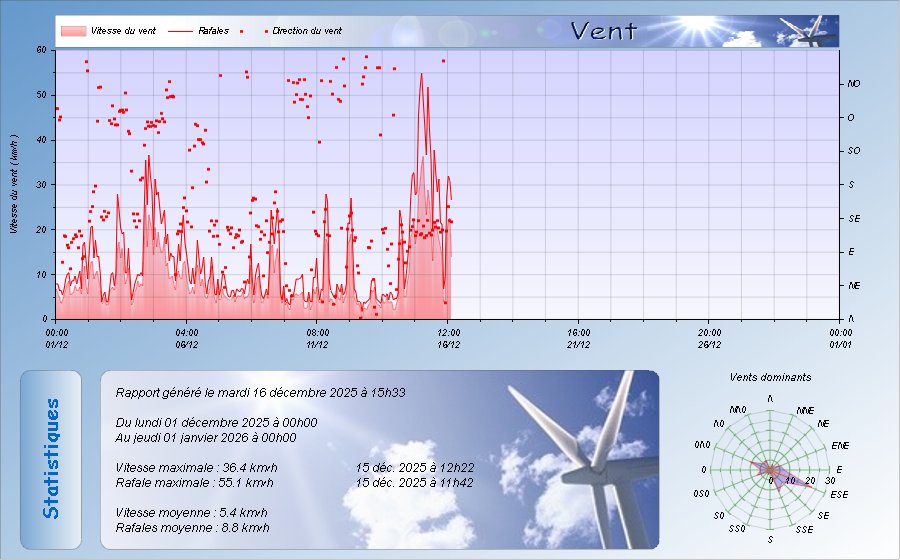Click the Rafale maximale 55.1 km/h line
Image resolution: width=900 pixels, height=560 pixels.
(195, 482)
